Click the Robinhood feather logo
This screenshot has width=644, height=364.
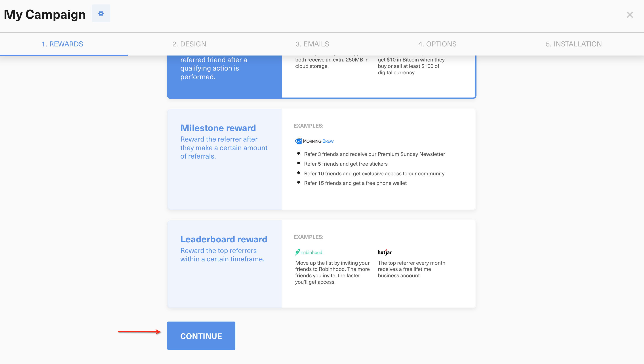(x=297, y=252)
